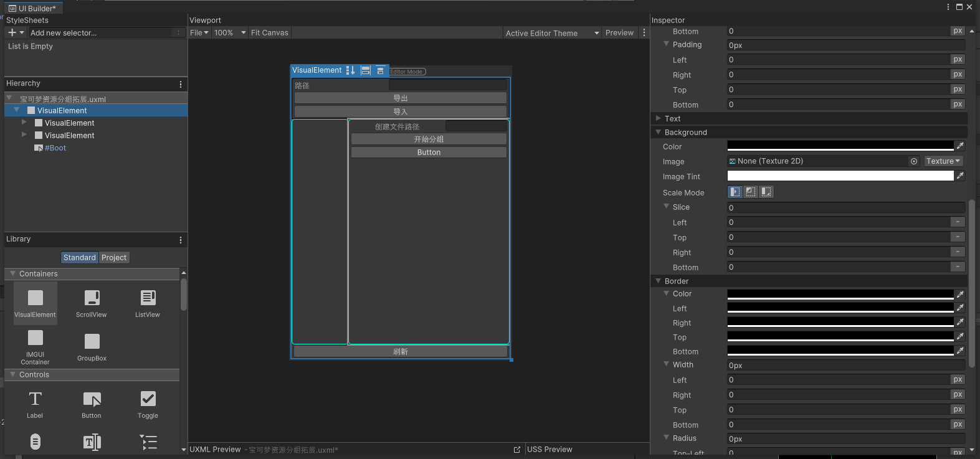Switch the Library to the Standard view
This screenshot has width=980, height=459.
[80, 258]
